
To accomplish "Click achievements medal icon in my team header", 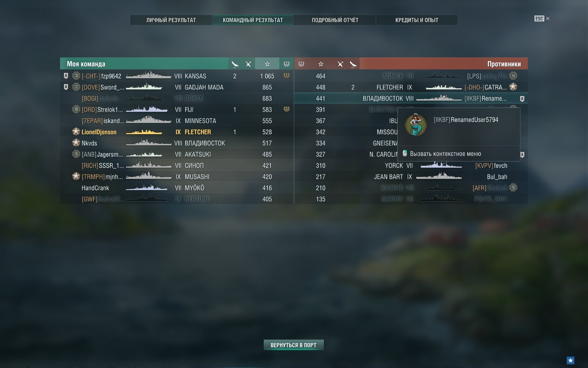I will [286, 64].
